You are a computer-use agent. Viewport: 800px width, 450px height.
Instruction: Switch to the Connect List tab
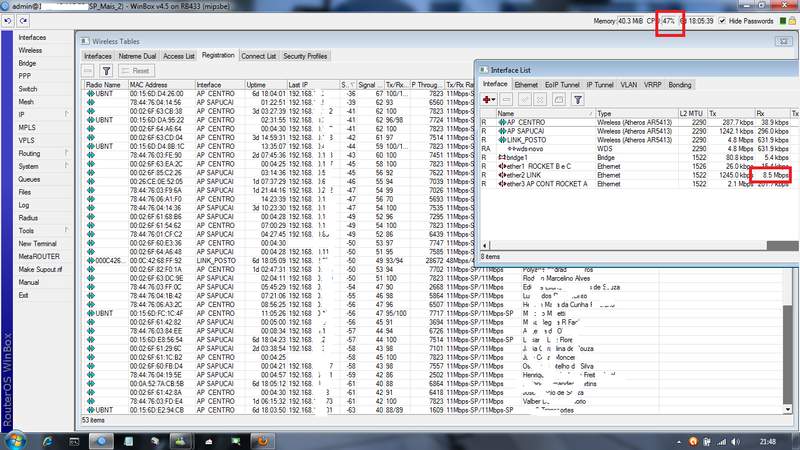[259, 56]
